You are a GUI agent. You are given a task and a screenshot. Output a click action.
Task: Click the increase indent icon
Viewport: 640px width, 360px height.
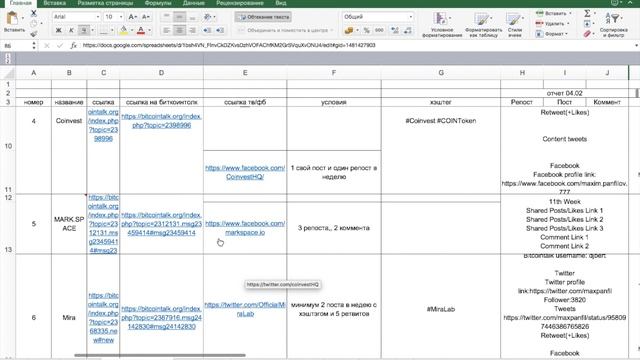pyautogui.click(x=220, y=30)
